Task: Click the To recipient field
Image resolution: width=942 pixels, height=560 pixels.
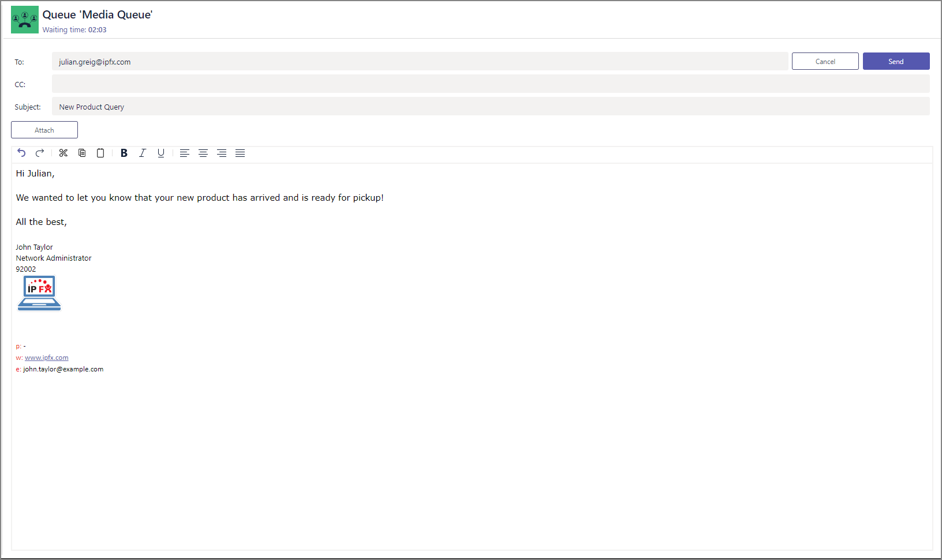Action: (420, 61)
